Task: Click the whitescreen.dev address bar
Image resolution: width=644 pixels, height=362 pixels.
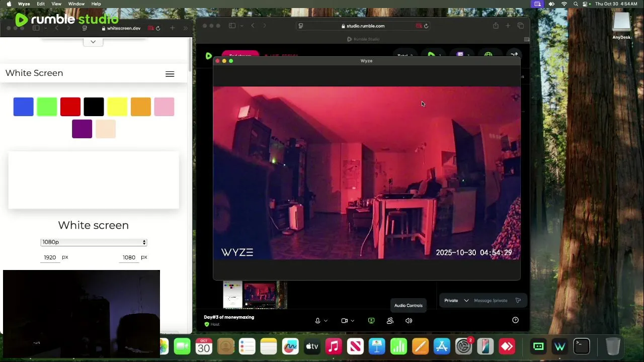Action: tap(121, 28)
